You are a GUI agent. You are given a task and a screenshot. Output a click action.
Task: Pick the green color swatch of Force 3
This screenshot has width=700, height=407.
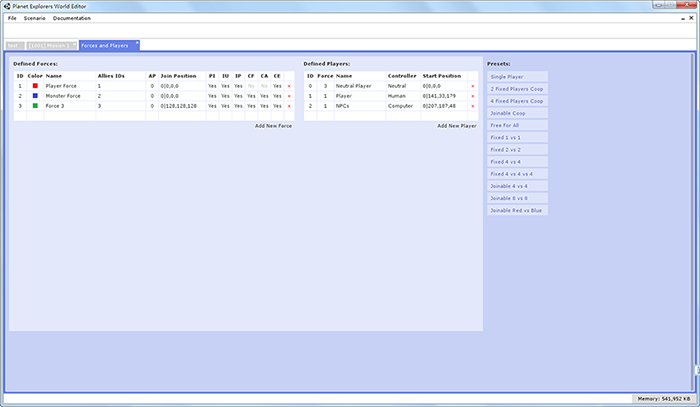click(35, 106)
